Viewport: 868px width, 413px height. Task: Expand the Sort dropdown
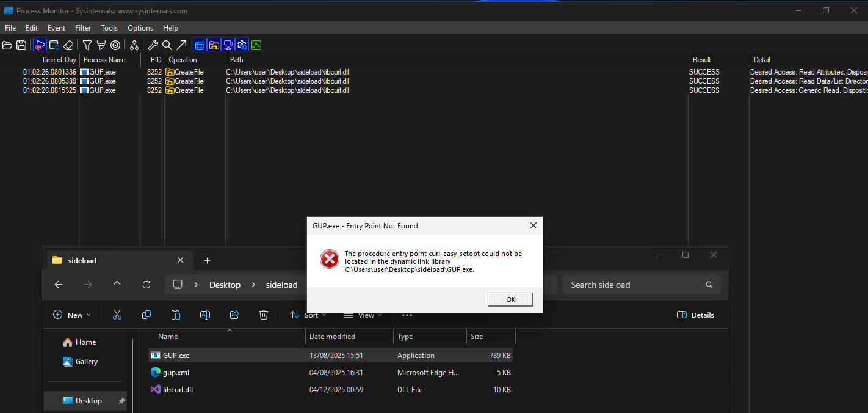[x=308, y=315]
